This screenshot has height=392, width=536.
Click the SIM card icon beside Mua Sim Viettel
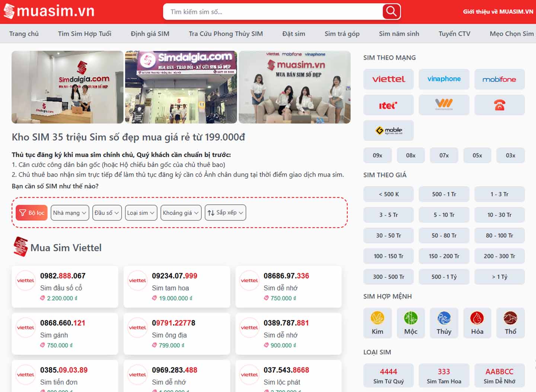20,247
